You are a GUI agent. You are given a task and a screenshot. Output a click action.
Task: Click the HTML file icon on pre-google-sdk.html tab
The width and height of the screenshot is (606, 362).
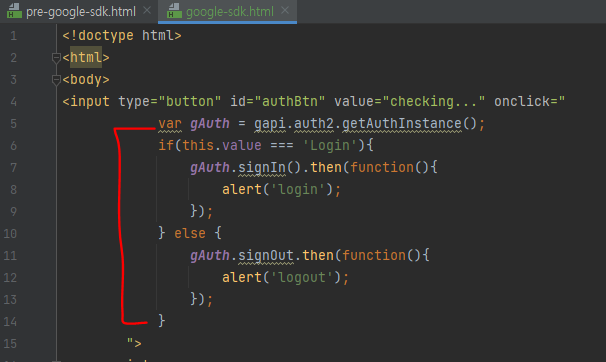pos(15,11)
